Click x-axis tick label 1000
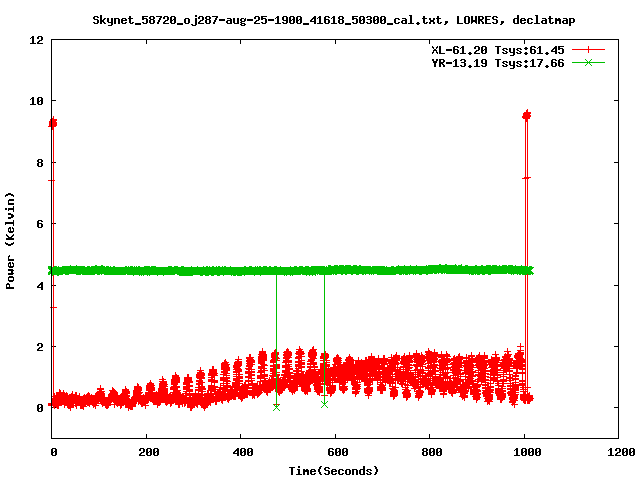The height and width of the screenshot is (480, 640). 527,452
